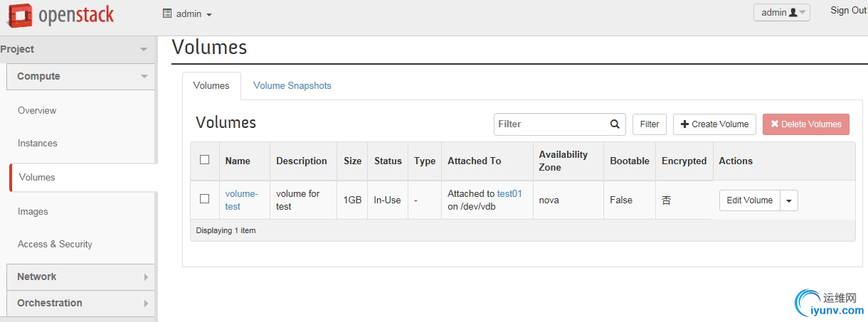Open the admin project dropdown
This screenshot has height=322, width=868.
tap(188, 14)
